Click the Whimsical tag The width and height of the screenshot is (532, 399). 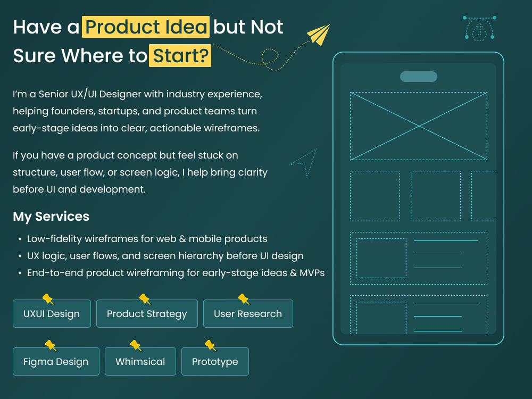tap(140, 361)
